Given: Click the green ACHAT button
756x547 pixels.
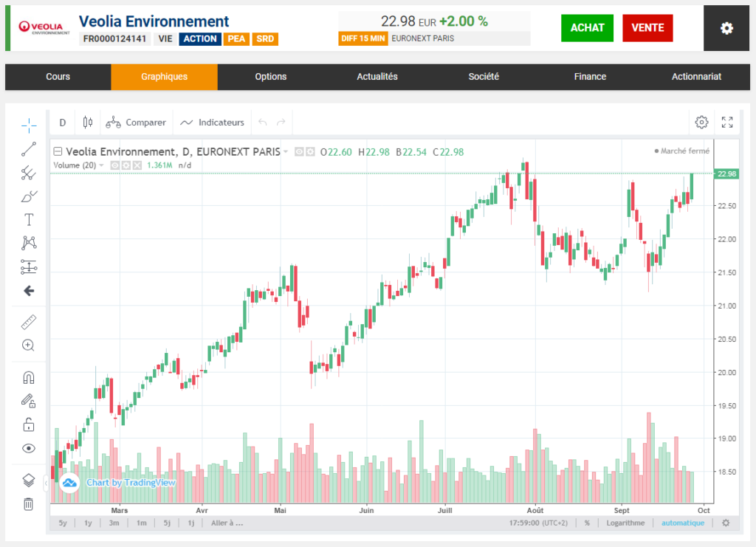Looking at the screenshot, I should [587, 27].
